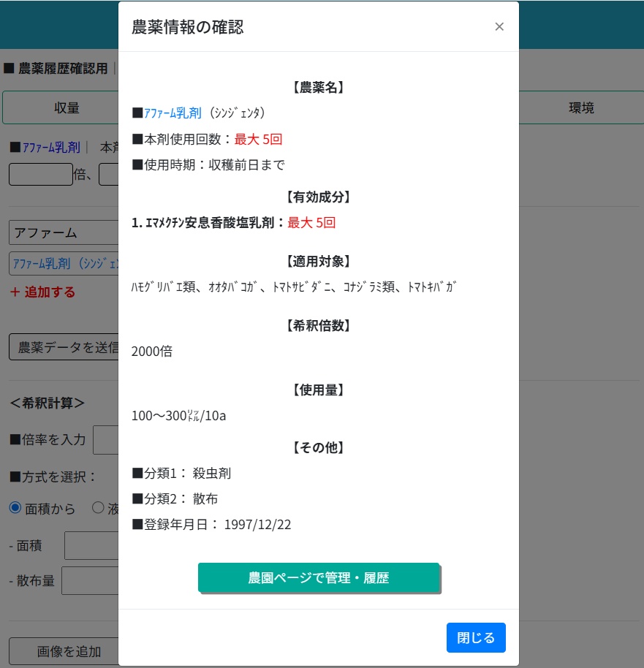Click the dilution 倍 input field
The width and height of the screenshot is (644, 668).
41,174
